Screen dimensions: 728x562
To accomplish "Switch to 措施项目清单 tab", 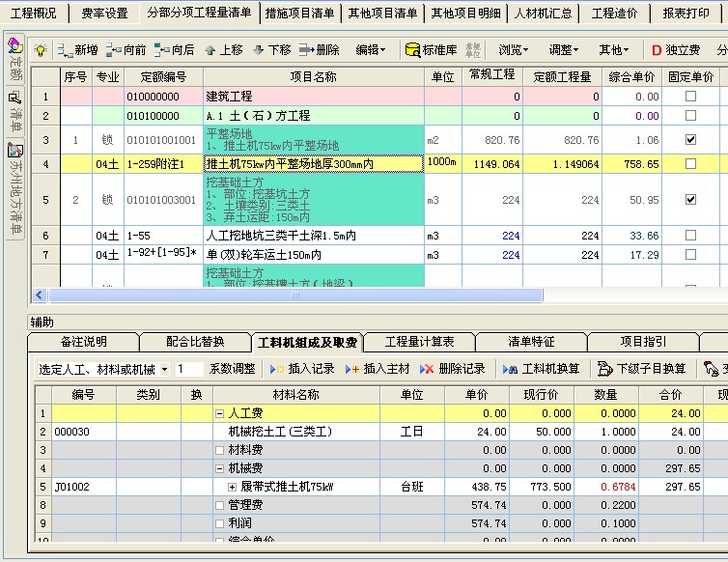I will pos(300,13).
